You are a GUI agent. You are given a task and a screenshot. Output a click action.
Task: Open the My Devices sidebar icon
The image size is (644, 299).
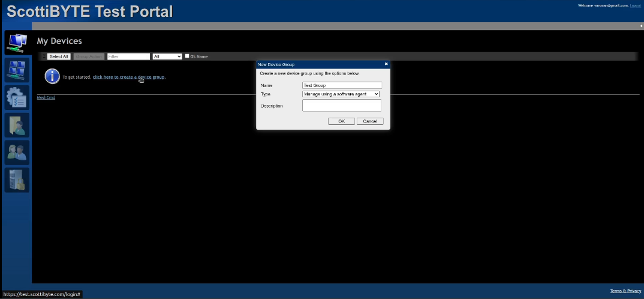pyautogui.click(x=16, y=42)
